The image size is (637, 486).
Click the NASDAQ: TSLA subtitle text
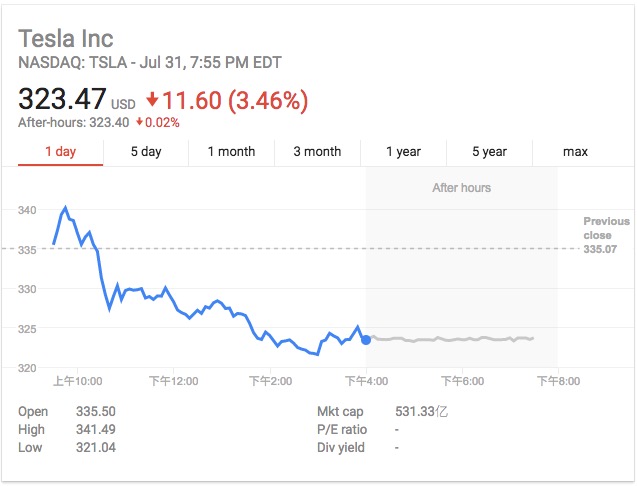150,63
